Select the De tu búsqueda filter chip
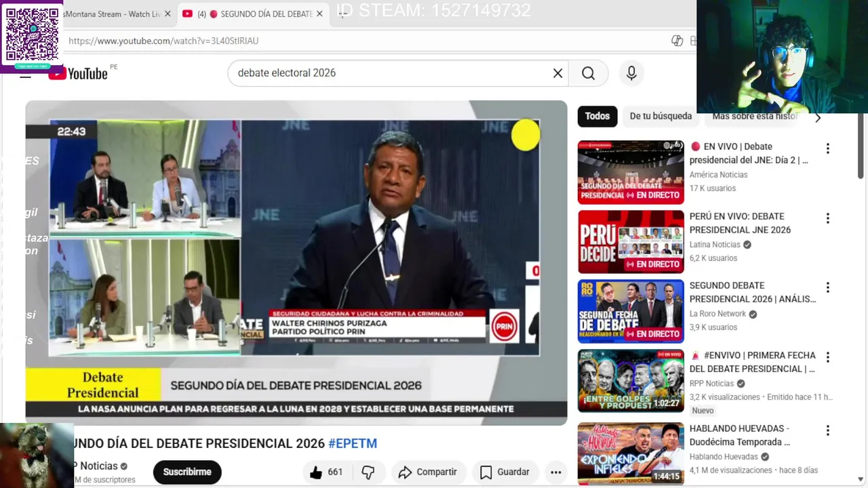Viewport: 868px width, 488px height. pos(660,116)
